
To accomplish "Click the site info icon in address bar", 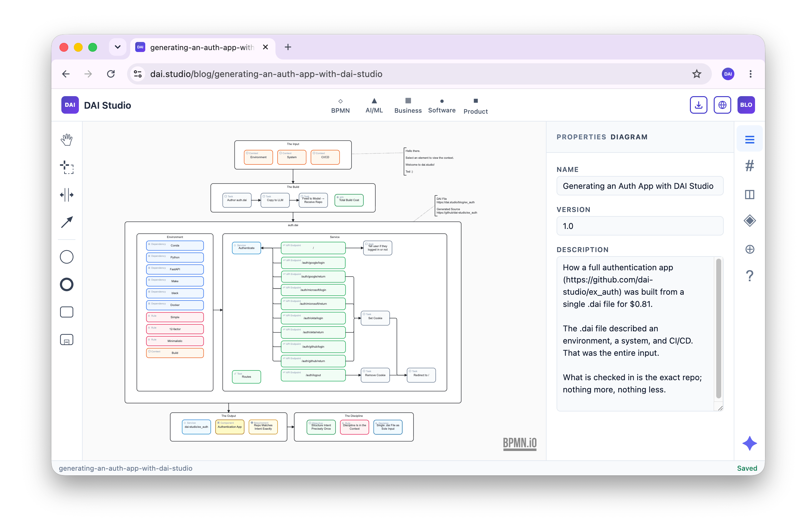I will [x=137, y=74].
